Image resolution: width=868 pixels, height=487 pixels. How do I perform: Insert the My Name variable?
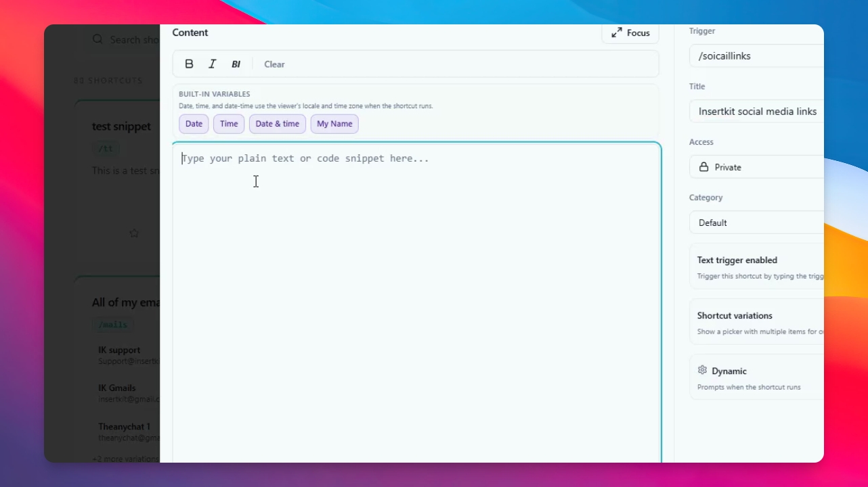(x=334, y=124)
